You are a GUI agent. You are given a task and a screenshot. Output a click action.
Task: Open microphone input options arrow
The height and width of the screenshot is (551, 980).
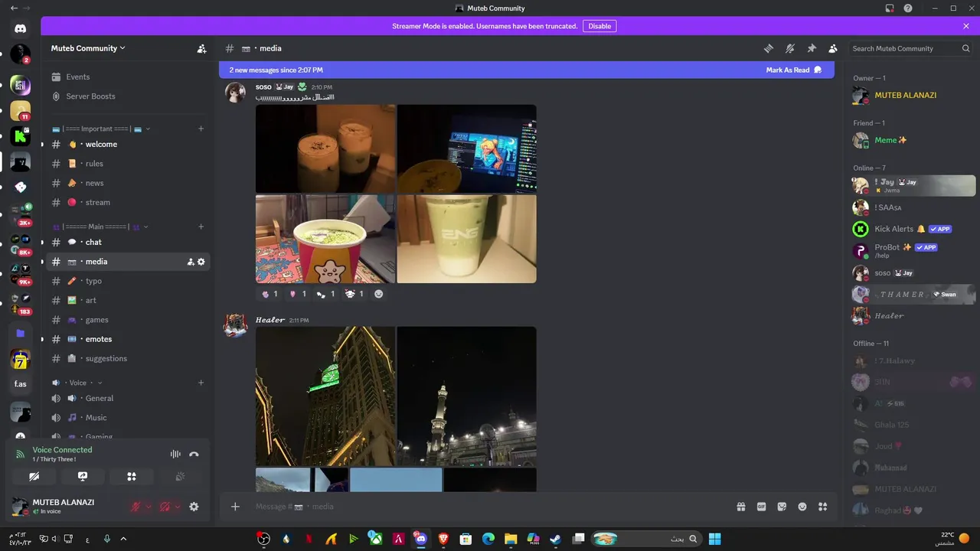click(148, 507)
